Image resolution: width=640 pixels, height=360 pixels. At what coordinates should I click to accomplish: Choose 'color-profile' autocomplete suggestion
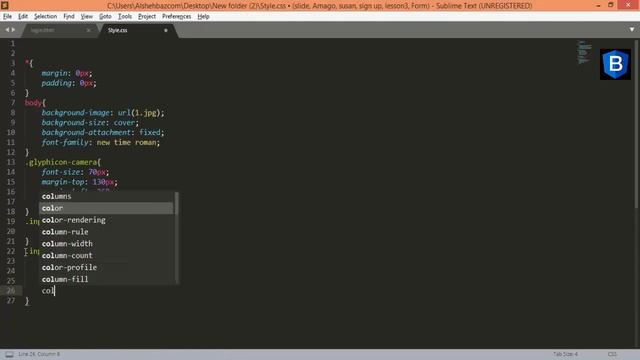click(106, 267)
